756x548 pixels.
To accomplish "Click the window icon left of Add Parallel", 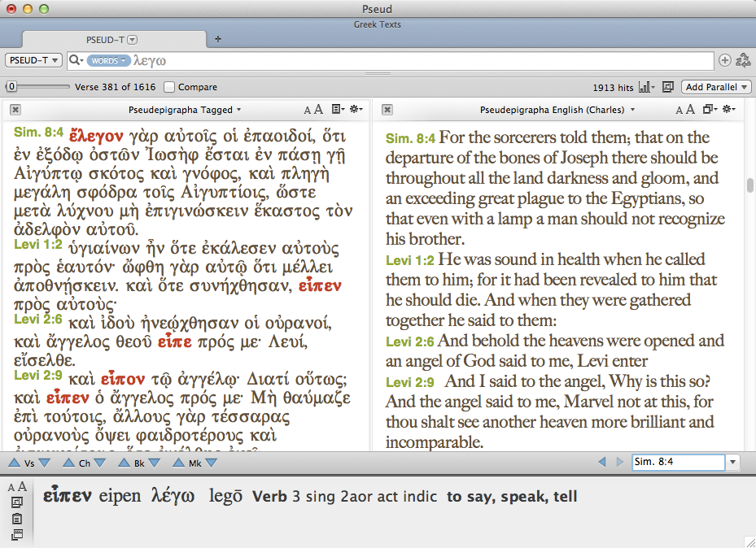I will click(668, 87).
